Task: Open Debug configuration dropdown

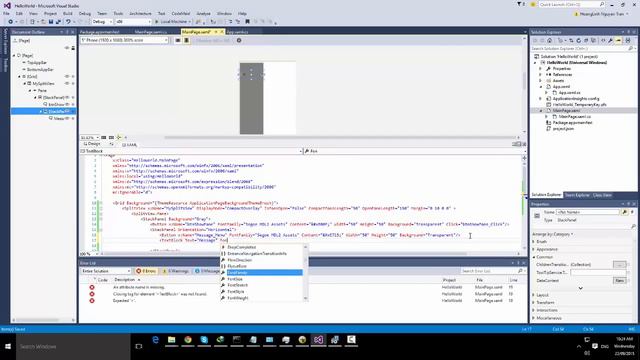Action: [102, 22]
